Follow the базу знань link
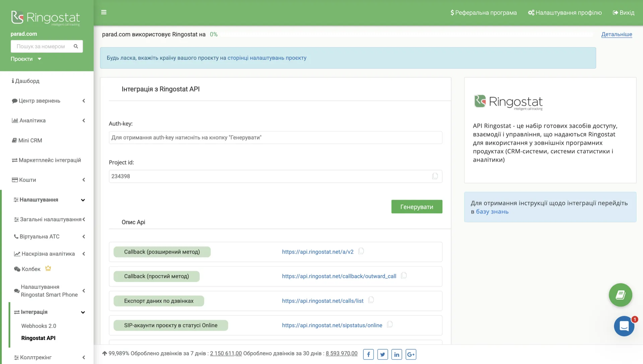Screen dimensions: 643x364 pyautogui.click(x=492, y=211)
